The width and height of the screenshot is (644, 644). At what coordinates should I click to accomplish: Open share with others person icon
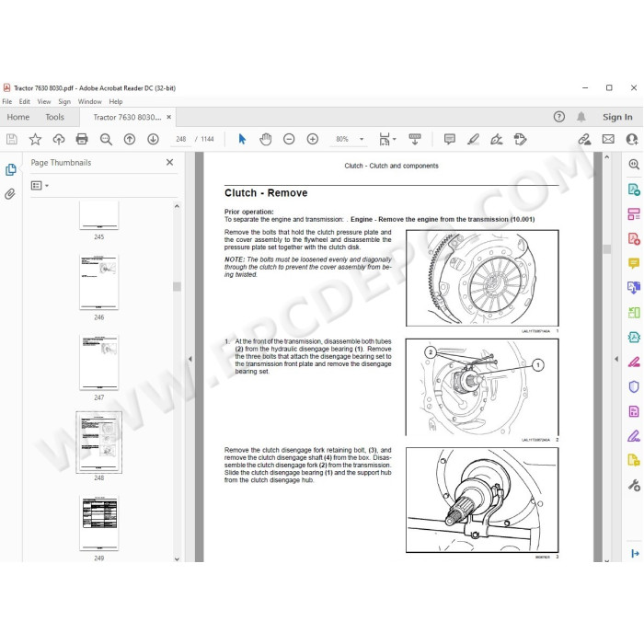[x=632, y=139]
